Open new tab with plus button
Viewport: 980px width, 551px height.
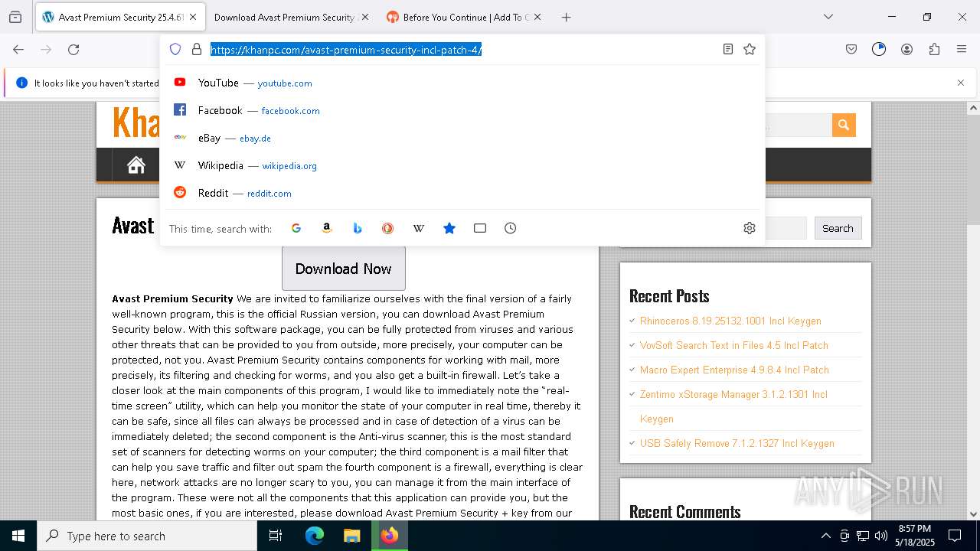566,17
